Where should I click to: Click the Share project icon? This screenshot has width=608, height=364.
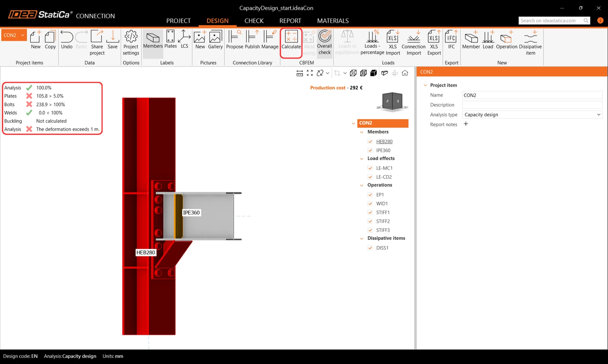click(97, 43)
